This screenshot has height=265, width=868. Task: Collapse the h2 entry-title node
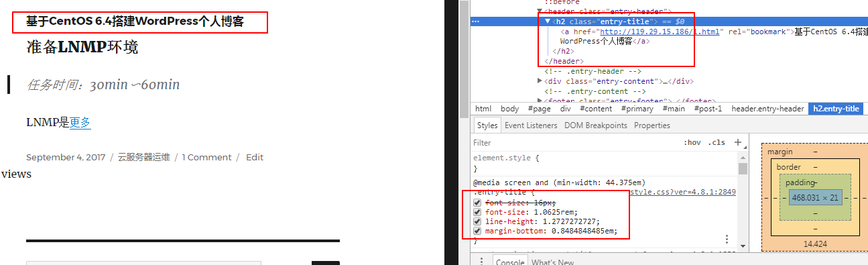click(547, 21)
